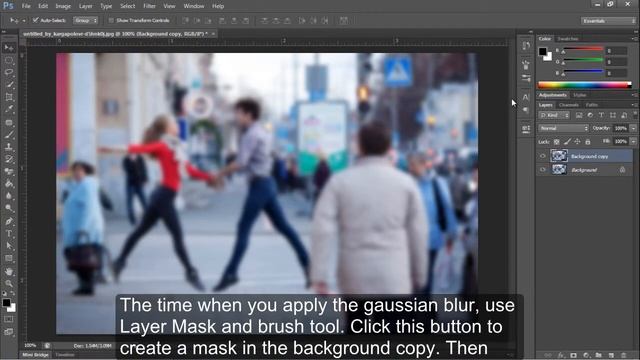This screenshot has height=360, width=640.
Task: Select the Spot Healing Brush tool
Action: pos(9,122)
